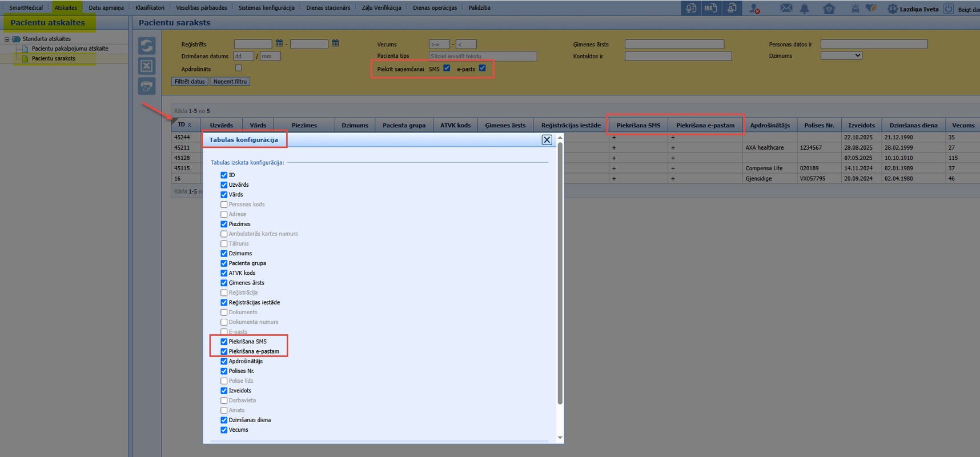Enable the Personas kods column checkbox
The image size is (980, 457).
tap(224, 205)
